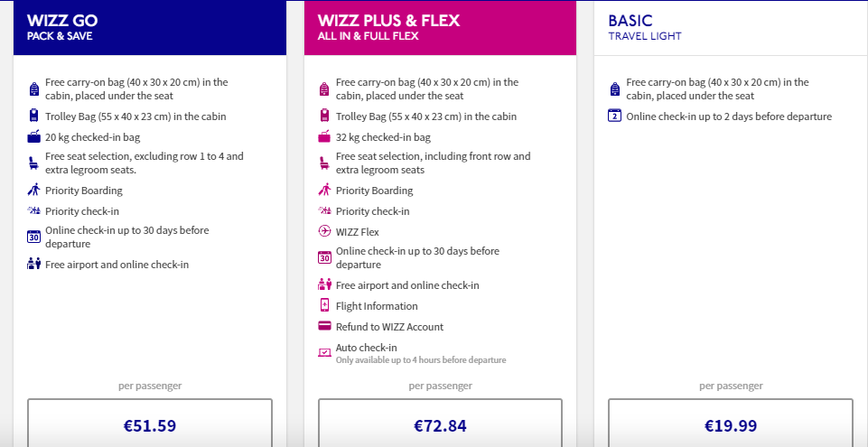Click the WIZZ GO free airport check-in icon
Image resolution: width=868 pixels, height=447 pixels.
click(x=34, y=264)
